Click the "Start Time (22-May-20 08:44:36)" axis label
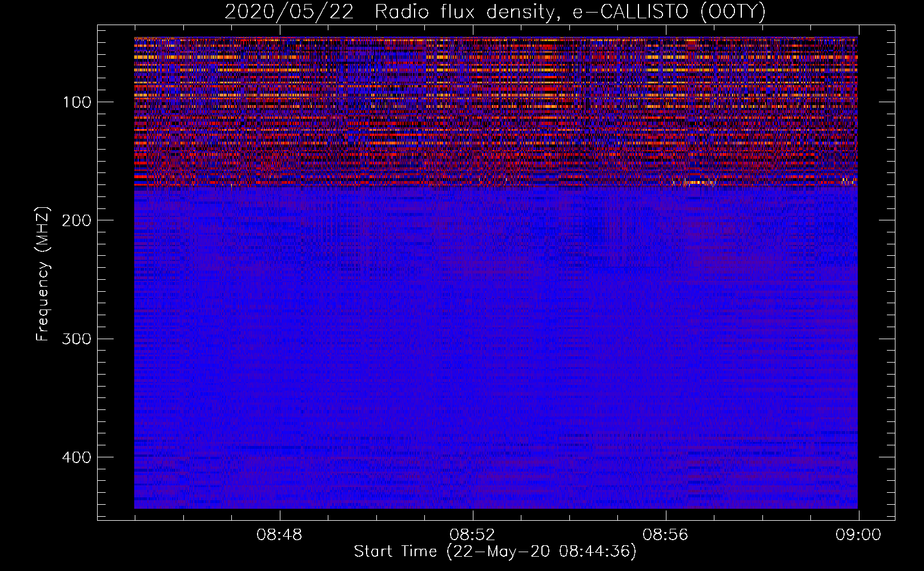The image size is (924, 571). point(495,552)
